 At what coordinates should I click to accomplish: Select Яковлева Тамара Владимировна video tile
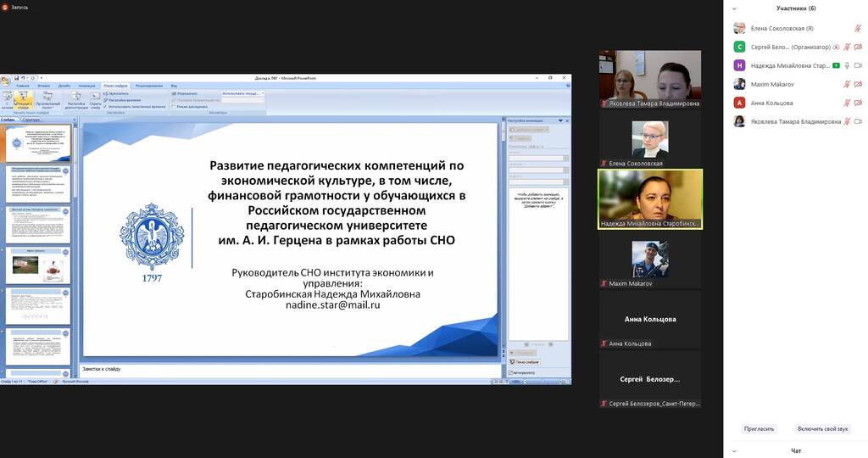point(650,79)
